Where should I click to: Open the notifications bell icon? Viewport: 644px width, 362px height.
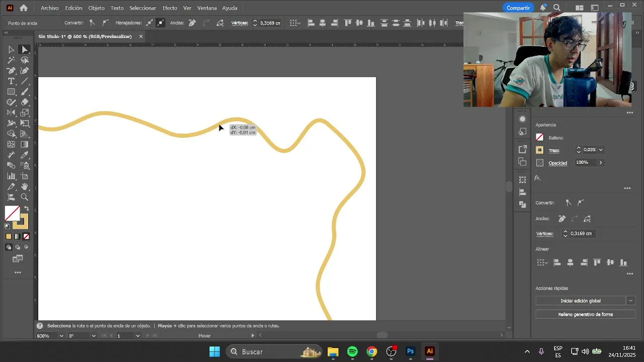[543, 8]
